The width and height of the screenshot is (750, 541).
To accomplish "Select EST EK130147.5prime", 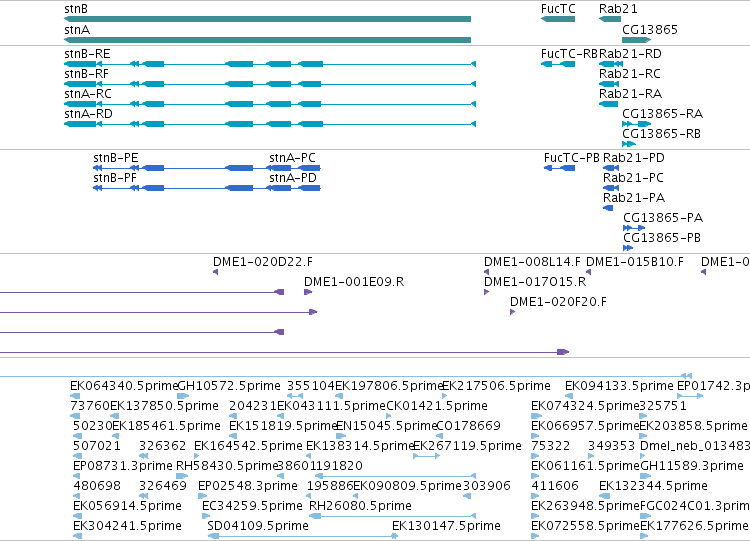I will (x=395, y=537).
